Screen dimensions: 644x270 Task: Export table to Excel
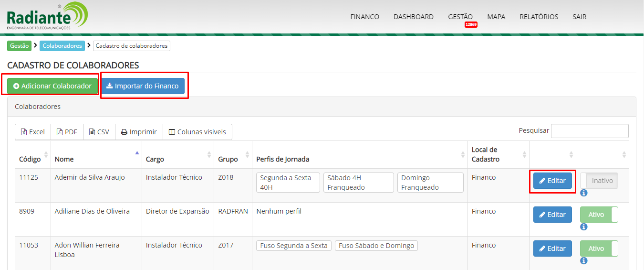point(32,132)
